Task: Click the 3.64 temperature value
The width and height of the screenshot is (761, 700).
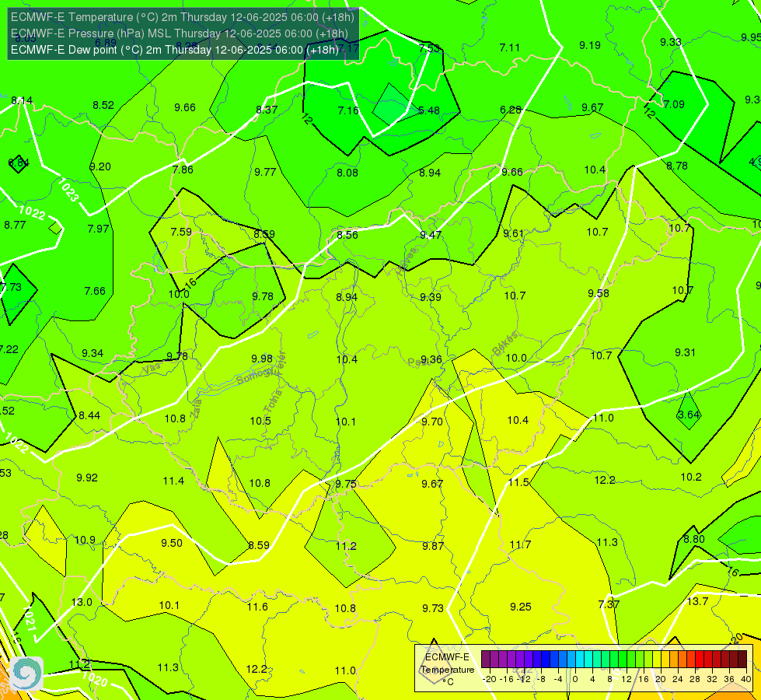Action: (x=689, y=415)
